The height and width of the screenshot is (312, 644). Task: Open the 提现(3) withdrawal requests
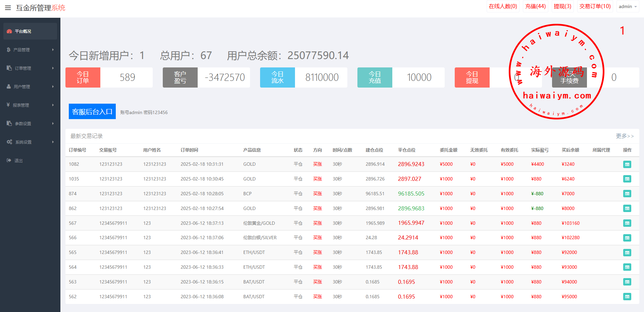(562, 6)
